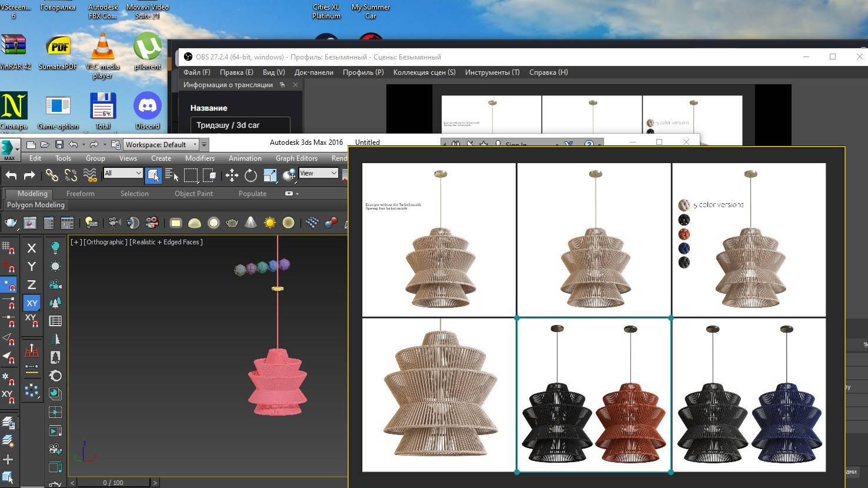Select the 5 color versions thumbnail
Image resolution: width=868 pixels, height=488 pixels.
(x=749, y=240)
